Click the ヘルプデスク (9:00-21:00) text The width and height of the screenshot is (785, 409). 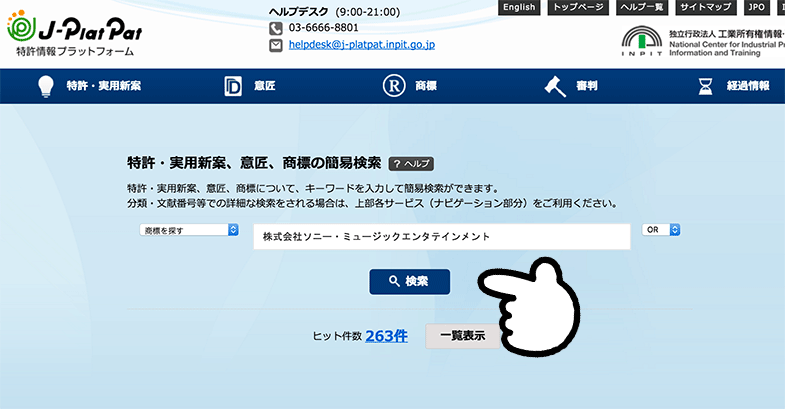(334, 12)
